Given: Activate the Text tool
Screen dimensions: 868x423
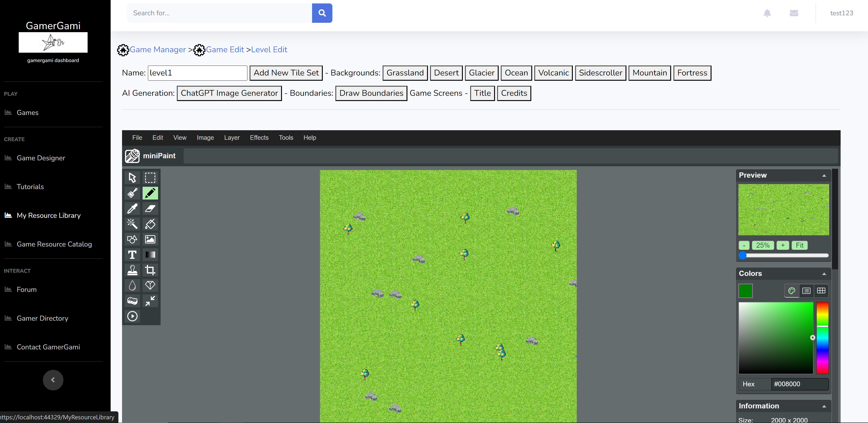Looking at the screenshot, I should click(x=132, y=255).
